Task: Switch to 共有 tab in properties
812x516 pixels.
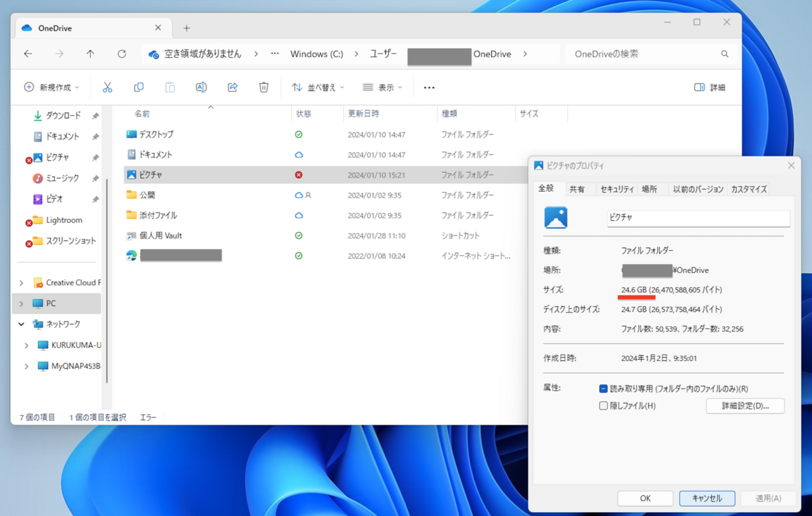Action: click(577, 189)
